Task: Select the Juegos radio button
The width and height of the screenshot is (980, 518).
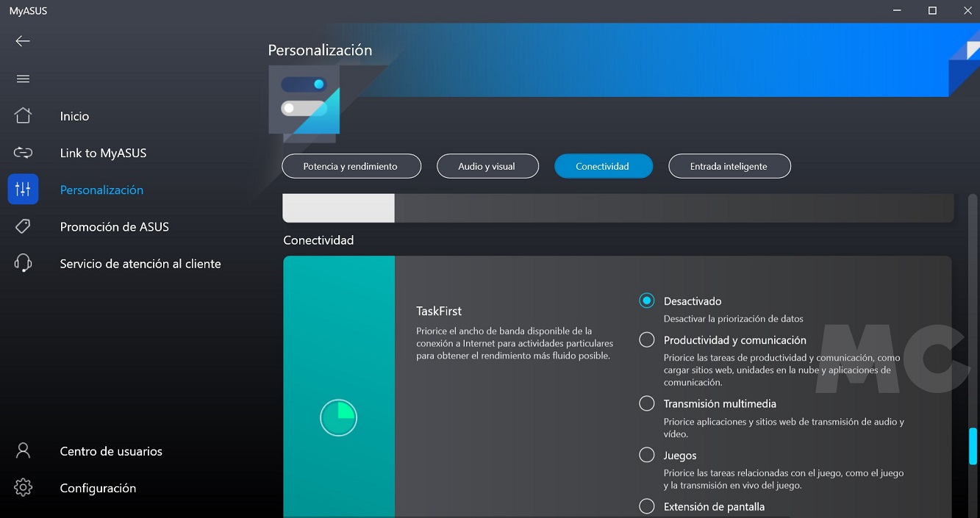Action: coord(646,455)
